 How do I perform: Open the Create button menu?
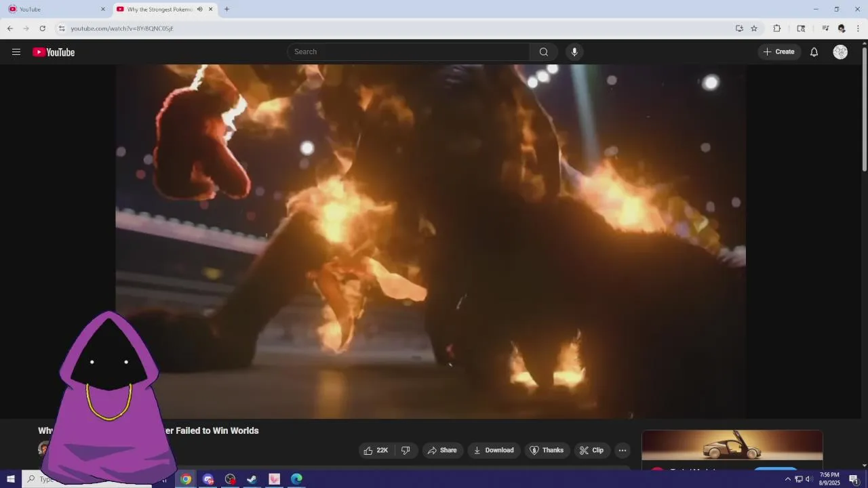pyautogui.click(x=779, y=52)
